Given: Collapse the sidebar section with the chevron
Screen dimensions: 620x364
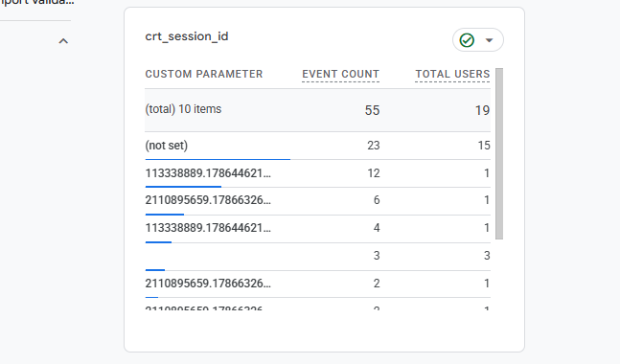Looking at the screenshot, I should [63, 41].
